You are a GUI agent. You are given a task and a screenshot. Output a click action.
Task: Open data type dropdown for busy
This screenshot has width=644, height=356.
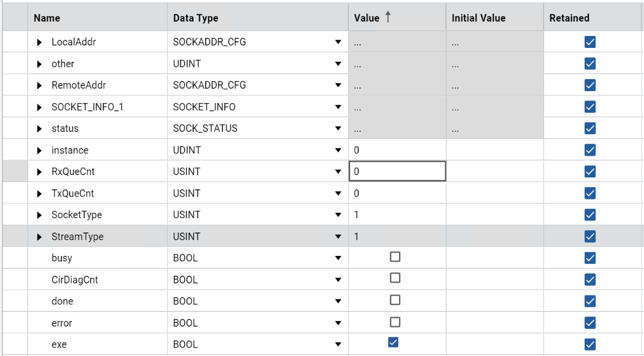click(338, 258)
